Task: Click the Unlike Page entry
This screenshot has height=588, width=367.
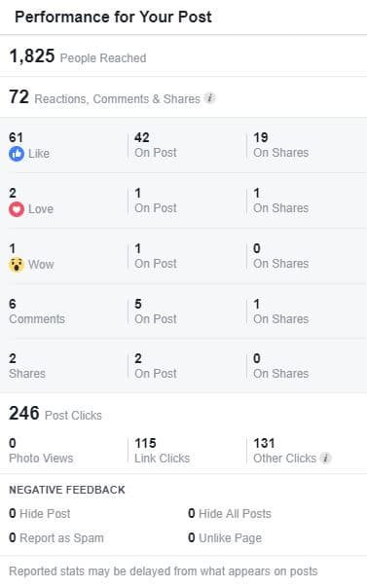Action: pos(225,537)
